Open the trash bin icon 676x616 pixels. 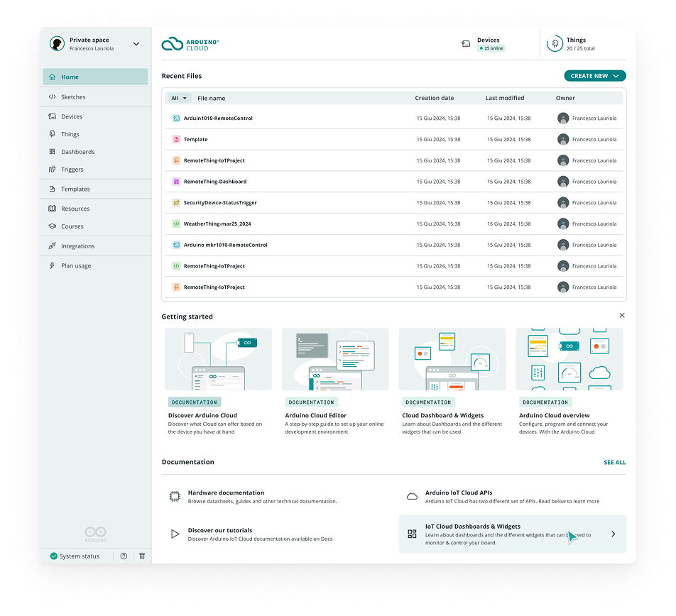click(142, 556)
